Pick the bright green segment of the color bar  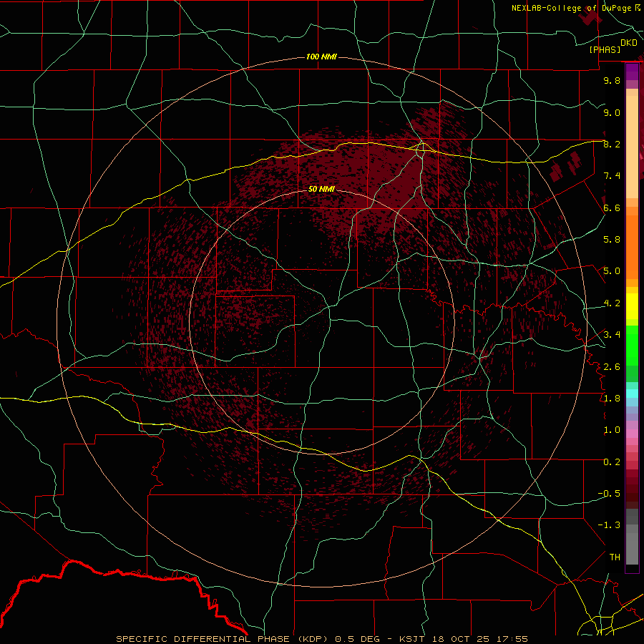point(632,345)
